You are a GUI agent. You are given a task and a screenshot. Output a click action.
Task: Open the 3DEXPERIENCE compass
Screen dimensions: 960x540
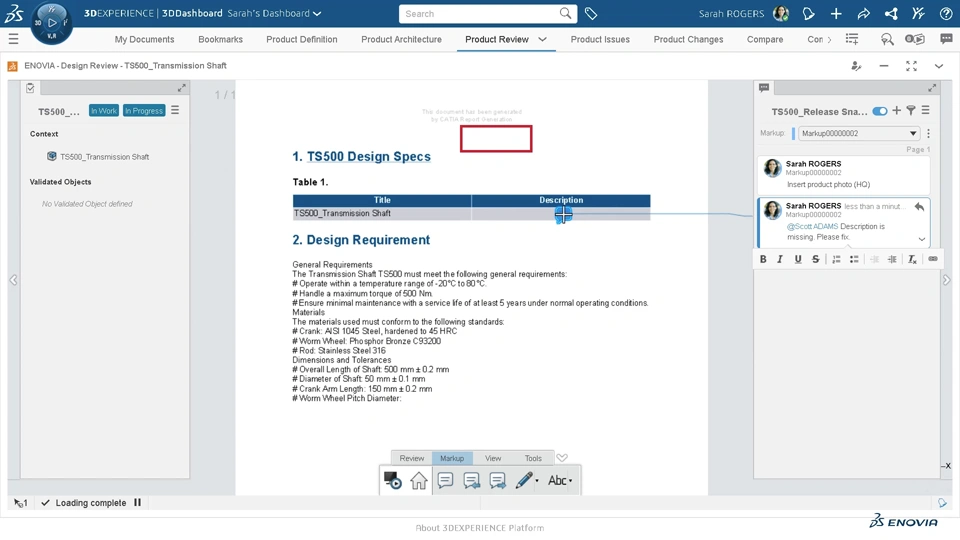tap(51, 23)
